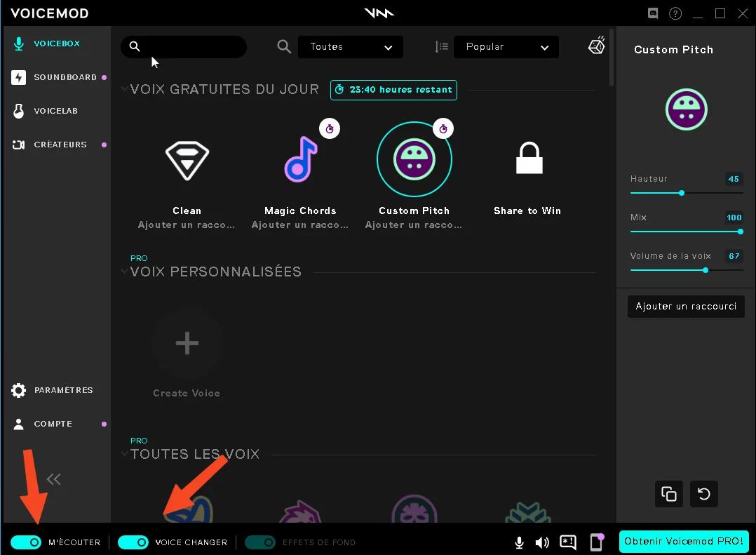Click the copy voice settings icon
This screenshot has width=756, height=555.
point(669,494)
